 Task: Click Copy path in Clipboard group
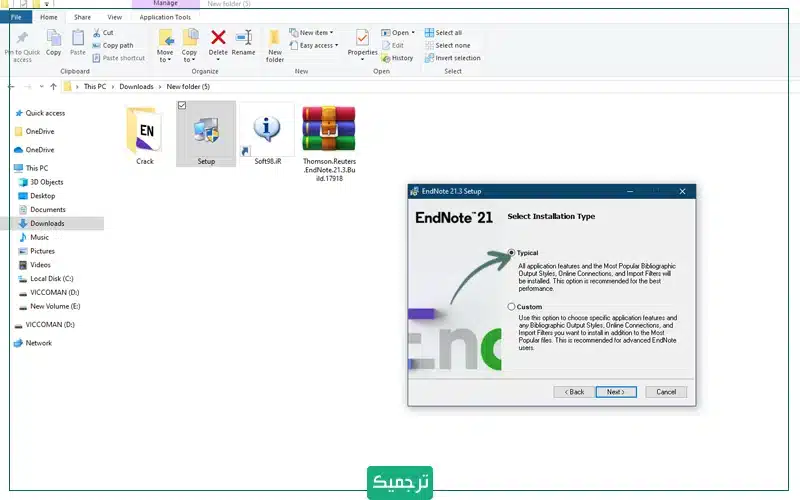[x=113, y=45]
